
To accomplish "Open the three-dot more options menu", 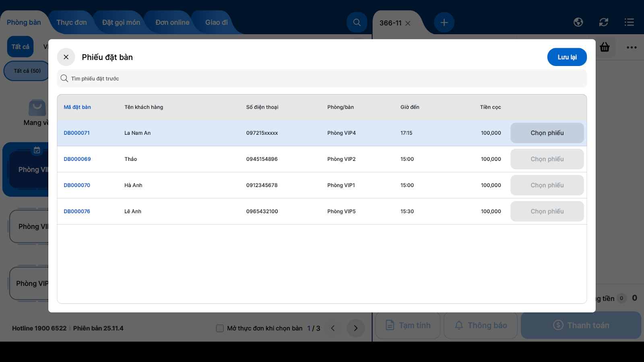I will coord(632,47).
